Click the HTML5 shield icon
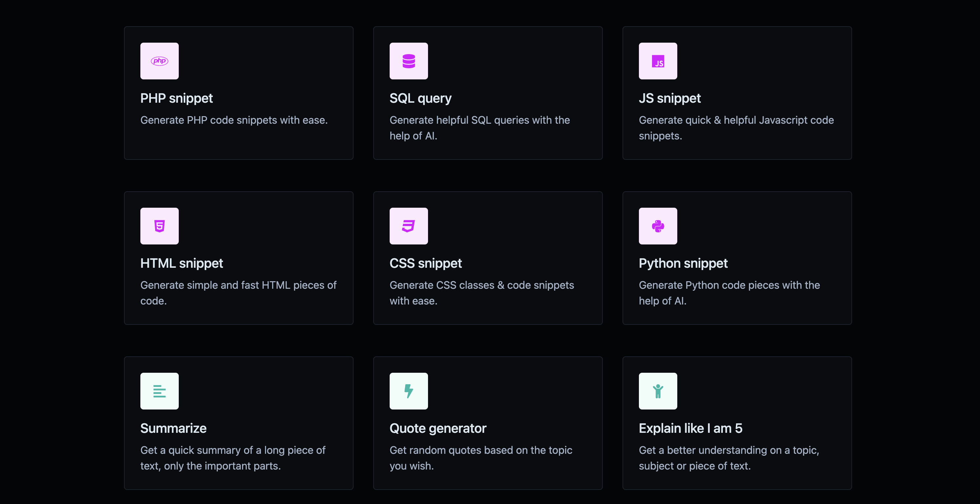The image size is (980, 504). [x=159, y=226]
